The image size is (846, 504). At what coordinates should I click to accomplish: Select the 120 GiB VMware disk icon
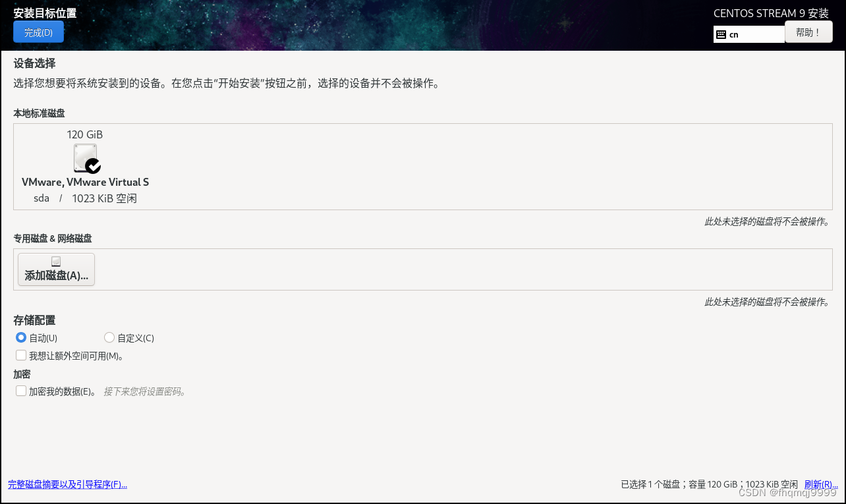[x=86, y=158]
